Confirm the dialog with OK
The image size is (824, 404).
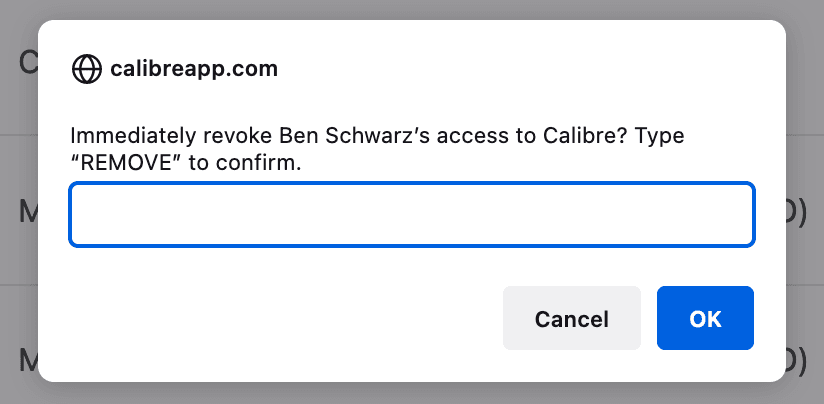point(705,319)
